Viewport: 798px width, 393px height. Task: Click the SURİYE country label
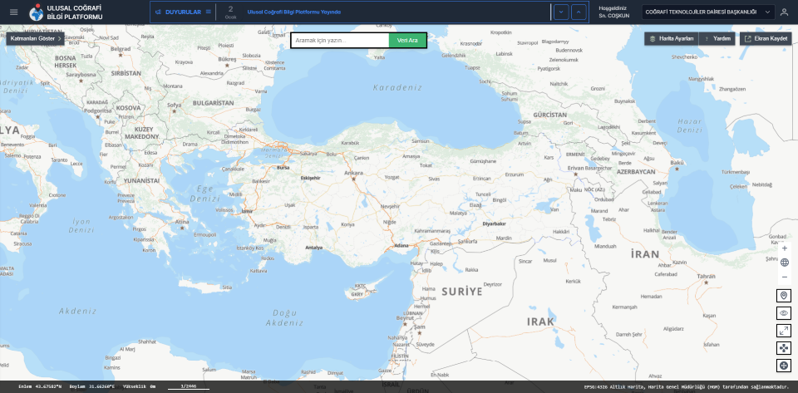pos(462,292)
